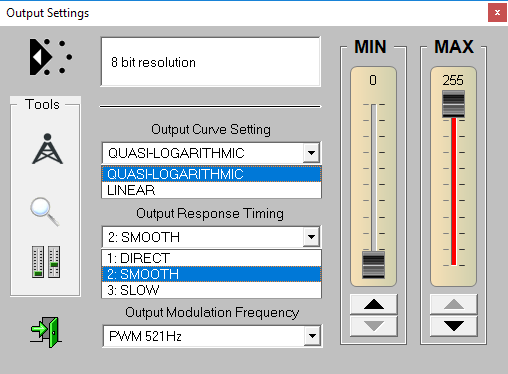Click the 8 bit resolution text box

[211, 62]
